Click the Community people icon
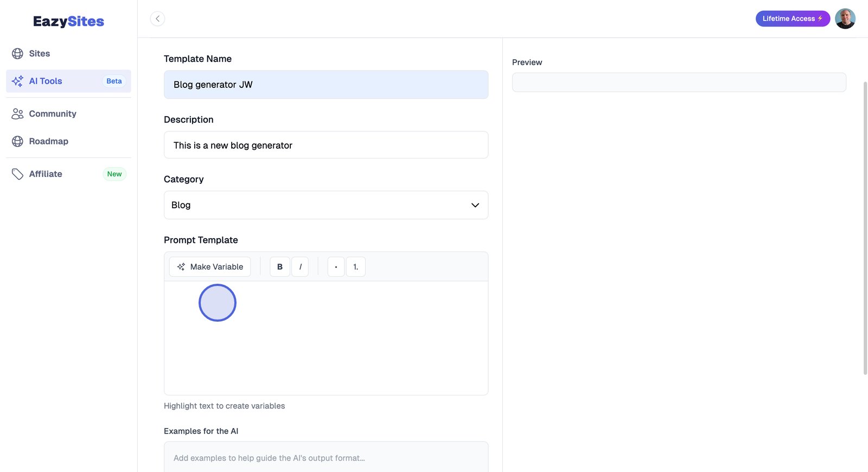The image size is (868, 472). coord(17,114)
